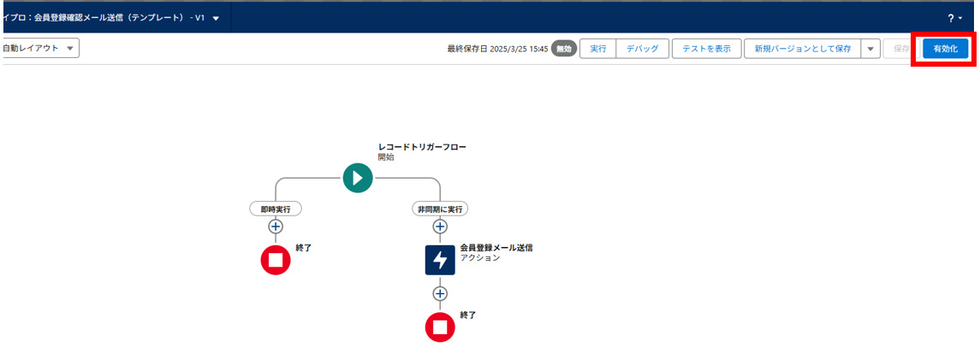Select the 即時実行 path label
The image size is (980, 359).
tap(276, 209)
